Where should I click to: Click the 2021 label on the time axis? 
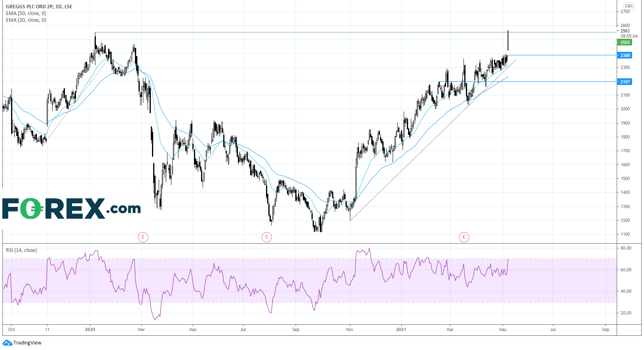pos(401,329)
